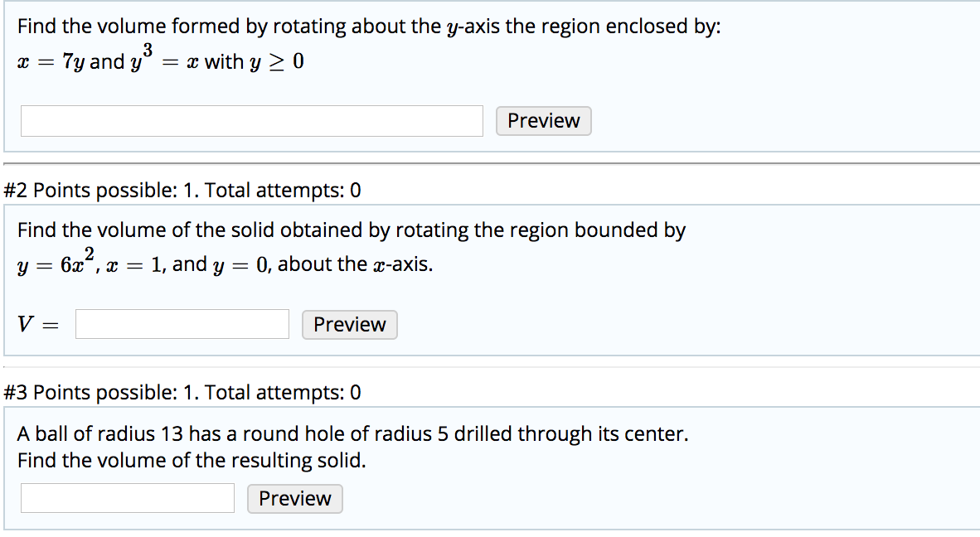Screen dimensions: 980x537
Task: Click Preview for the drilled ball problem
Action: click(x=294, y=498)
